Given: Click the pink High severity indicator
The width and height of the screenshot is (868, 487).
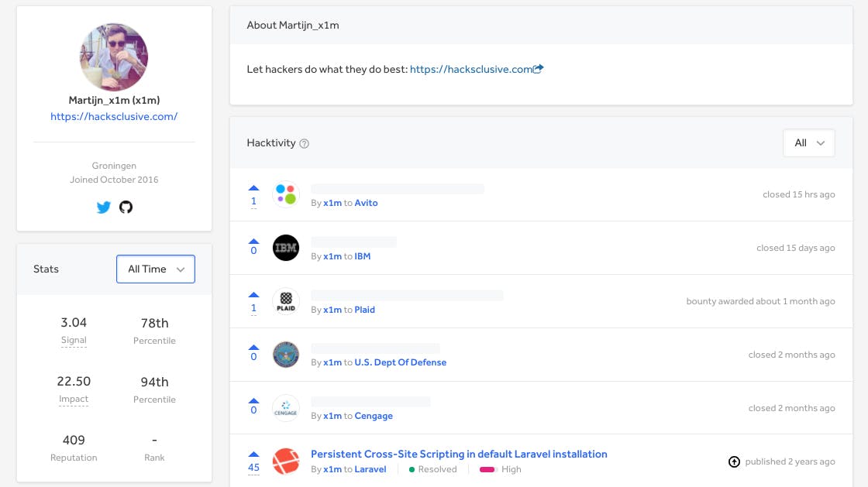Looking at the screenshot, I should [487, 469].
